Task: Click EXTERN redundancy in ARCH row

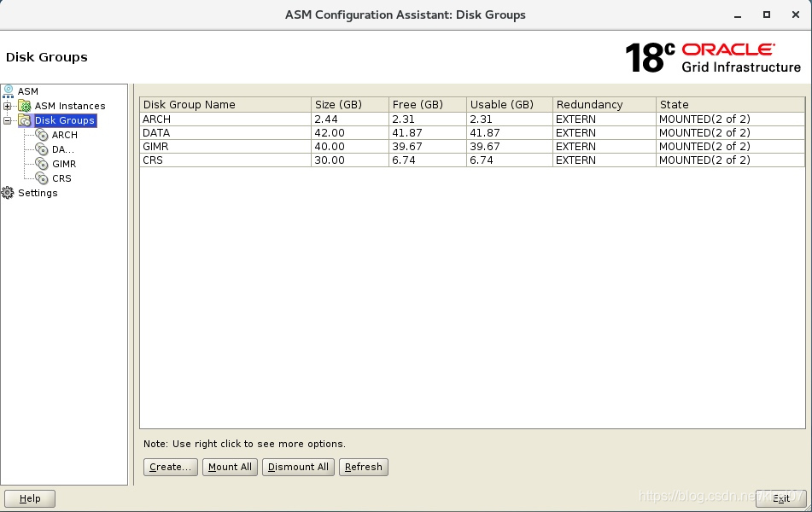Action: click(x=605, y=119)
